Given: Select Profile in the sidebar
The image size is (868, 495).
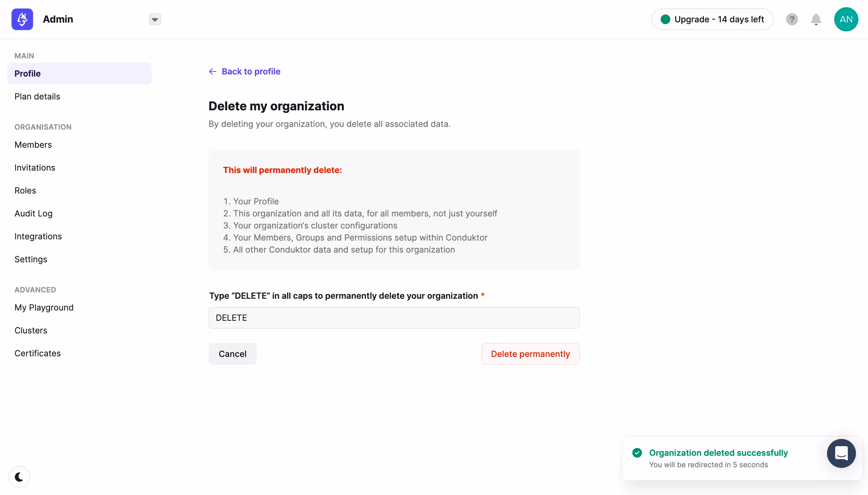Looking at the screenshot, I should click(x=27, y=74).
